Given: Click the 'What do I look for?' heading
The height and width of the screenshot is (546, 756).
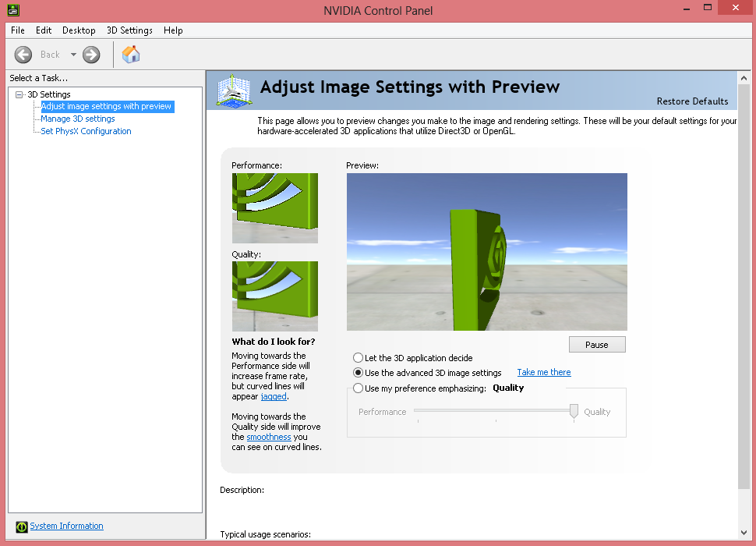Looking at the screenshot, I should [x=274, y=342].
